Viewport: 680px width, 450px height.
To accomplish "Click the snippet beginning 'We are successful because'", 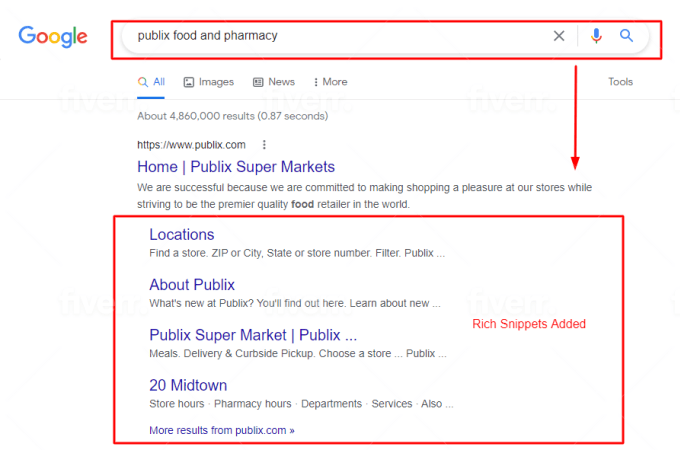I will point(364,196).
